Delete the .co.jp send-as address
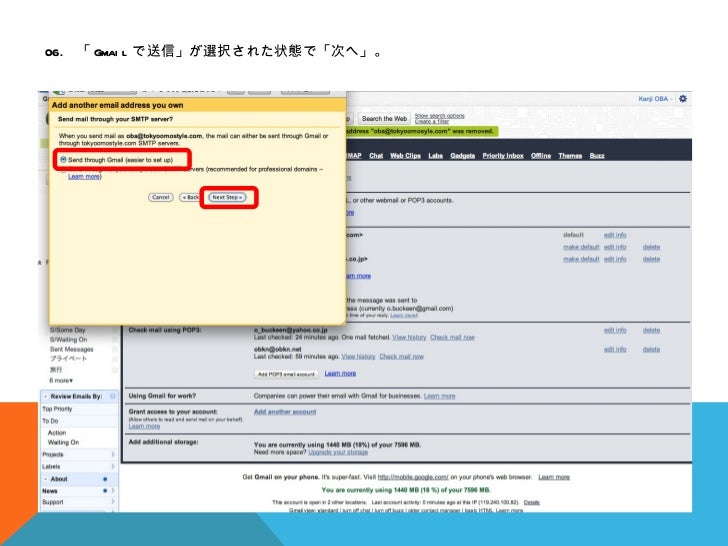Image resolution: width=728 pixels, height=546 pixels. (x=651, y=259)
